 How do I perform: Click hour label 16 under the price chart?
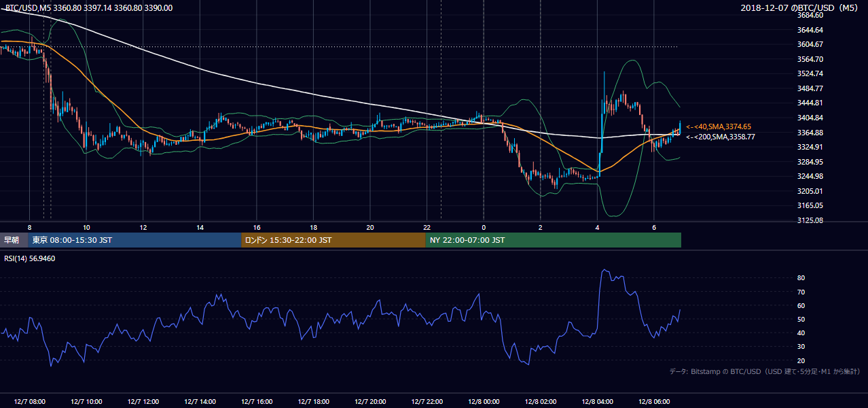click(257, 226)
